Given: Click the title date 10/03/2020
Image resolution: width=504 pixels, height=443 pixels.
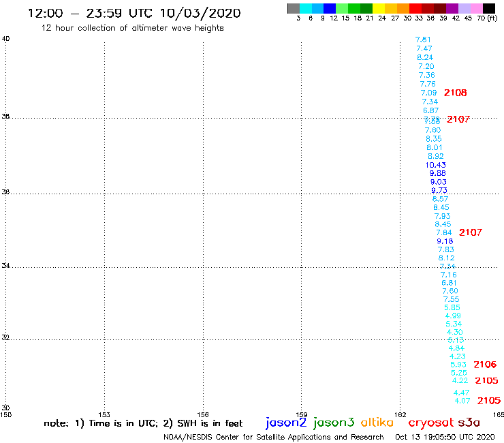Looking at the screenshot, I should [x=200, y=13].
